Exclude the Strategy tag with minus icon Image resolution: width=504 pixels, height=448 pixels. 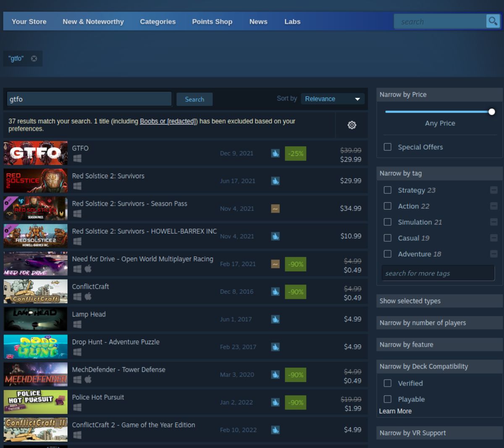(494, 190)
